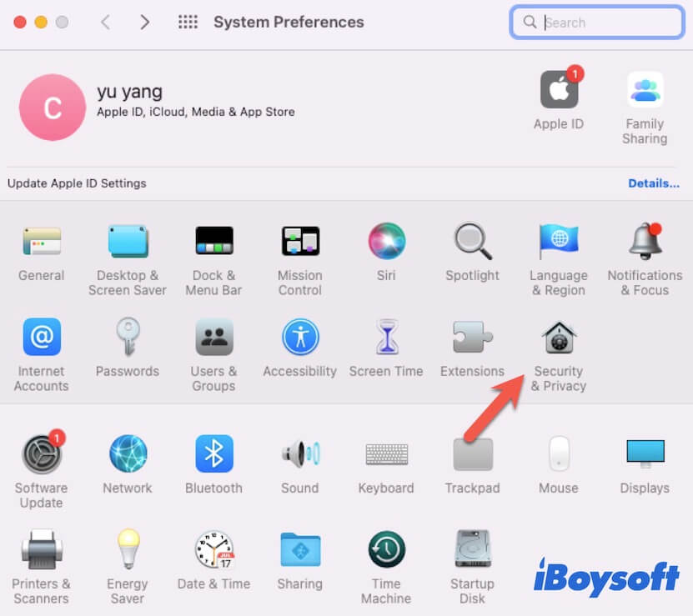The image size is (693, 616).
Task: Click the Details... link
Action: point(654,183)
